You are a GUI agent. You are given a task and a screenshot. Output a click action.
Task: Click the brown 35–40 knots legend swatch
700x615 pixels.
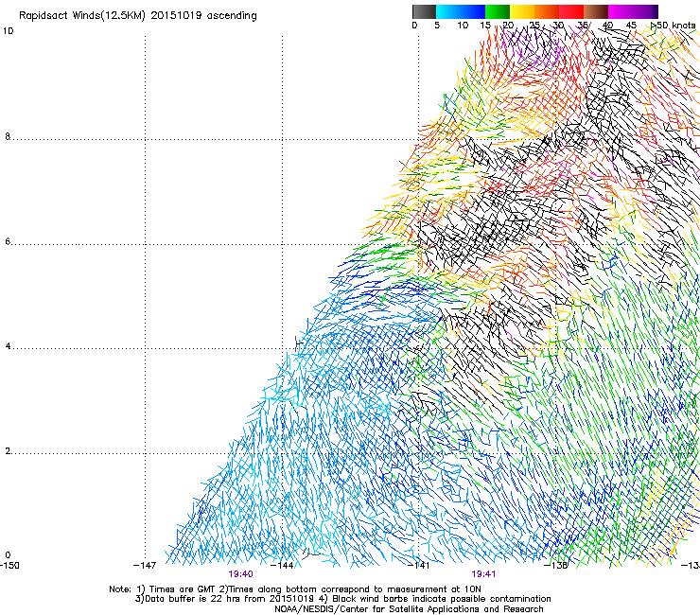pyautogui.click(x=596, y=11)
